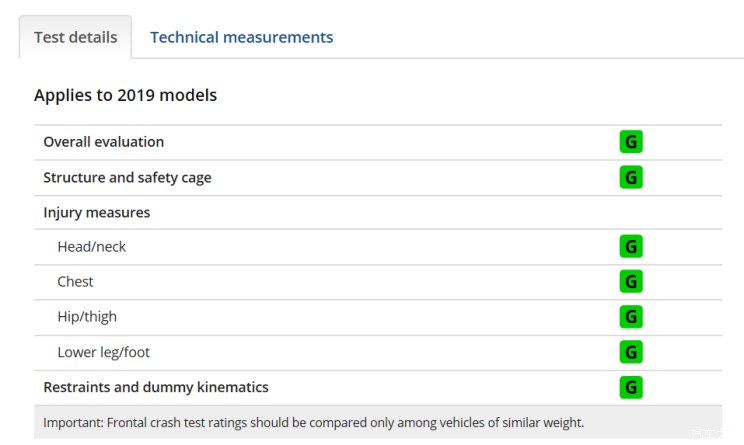
Task: Click the Lower leg/foot G rating badge
Action: pos(631,352)
